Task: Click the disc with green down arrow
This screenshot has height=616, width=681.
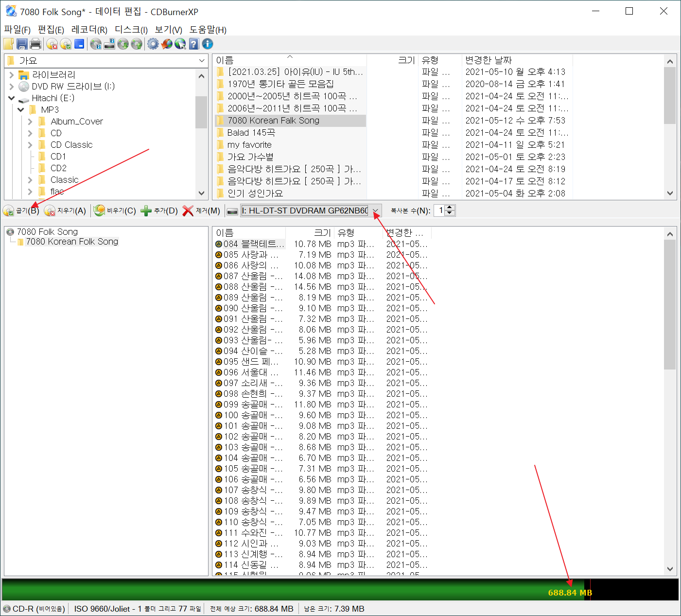Action: point(123,44)
